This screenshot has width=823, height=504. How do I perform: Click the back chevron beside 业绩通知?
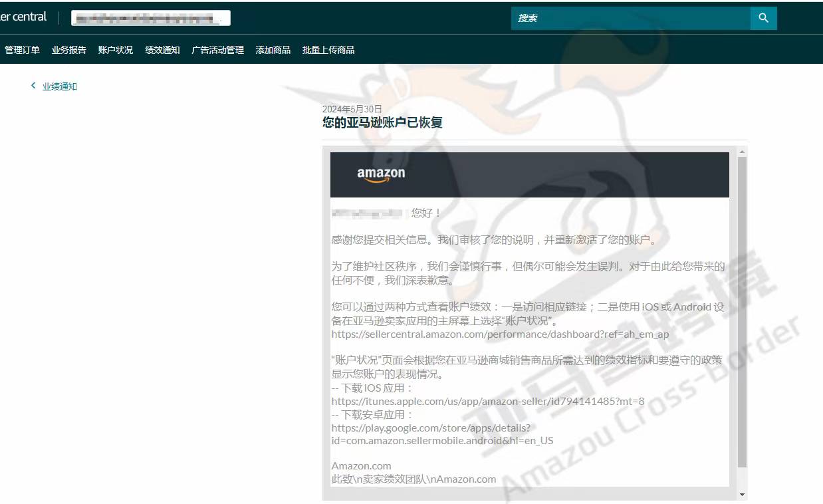33,86
